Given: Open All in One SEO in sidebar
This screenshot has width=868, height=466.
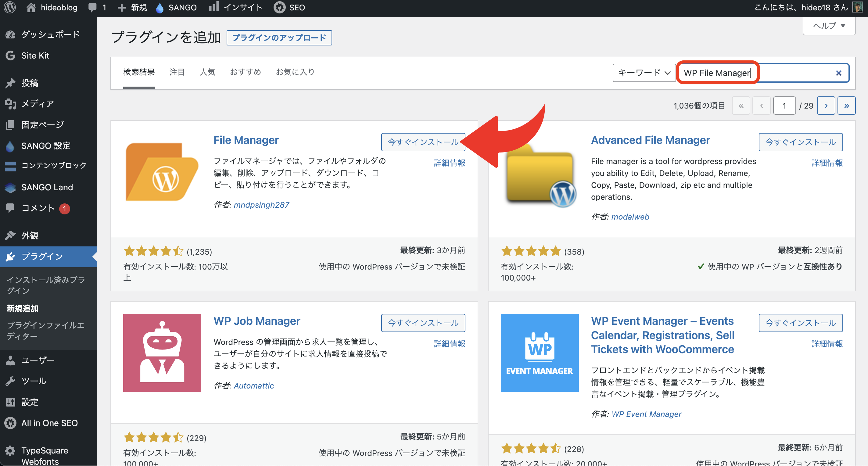Looking at the screenshot, I should (48, 423).
